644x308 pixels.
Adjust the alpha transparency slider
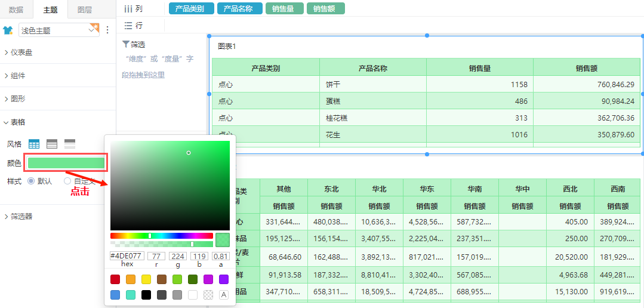161,244
